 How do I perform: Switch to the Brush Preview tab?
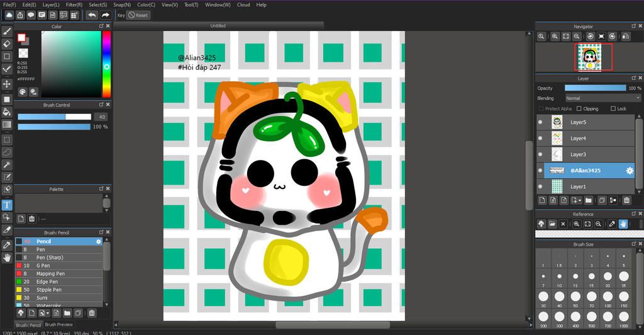[58, 324]
